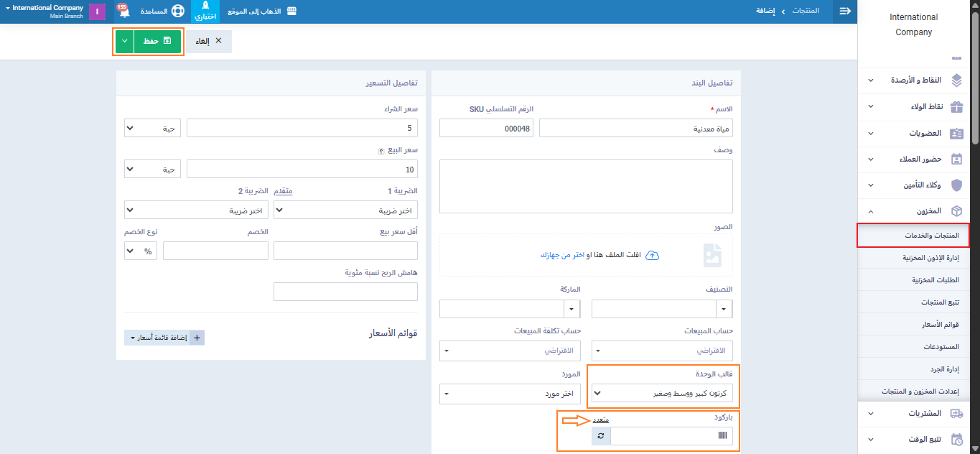Click the trial rocket icon

click(x=205, y=7)
